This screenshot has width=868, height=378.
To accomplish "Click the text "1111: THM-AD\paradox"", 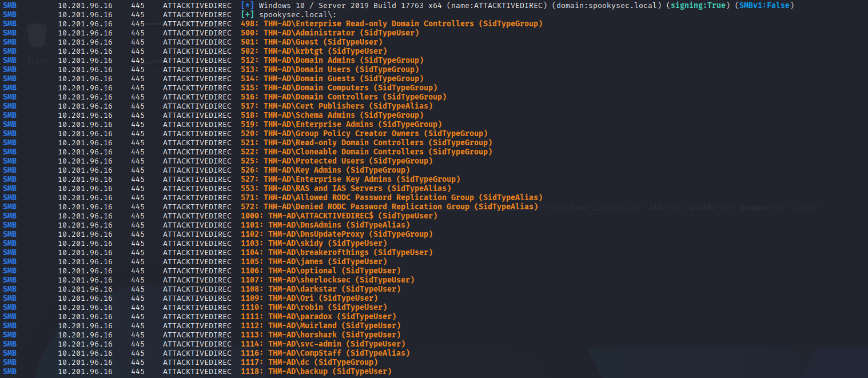I will [286, 316].
